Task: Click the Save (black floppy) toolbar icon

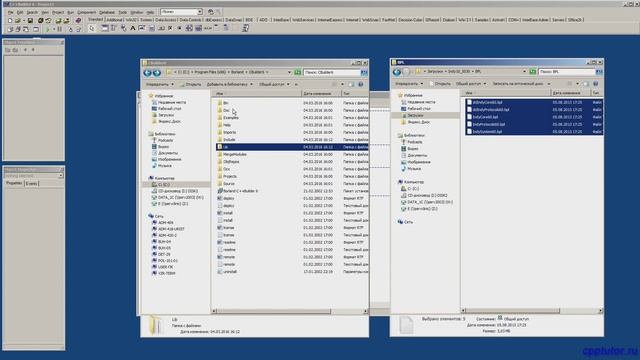Action: pyautogui.click(x=30, y=20)
